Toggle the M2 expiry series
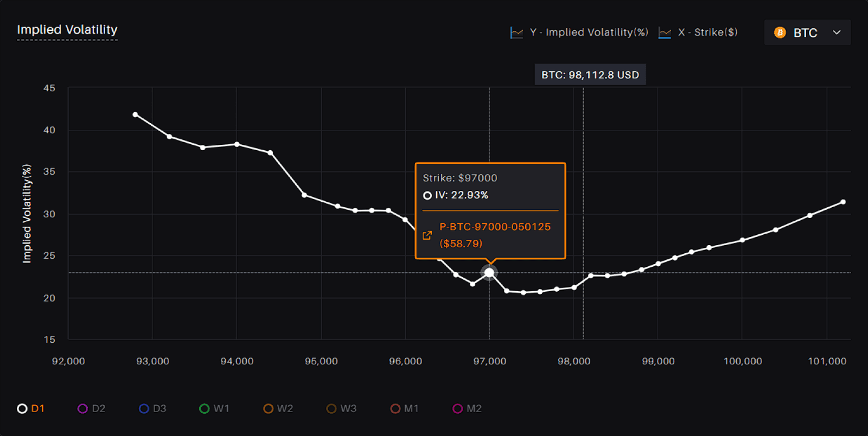The width and height of the screenshot is (868, 436). 467,408
